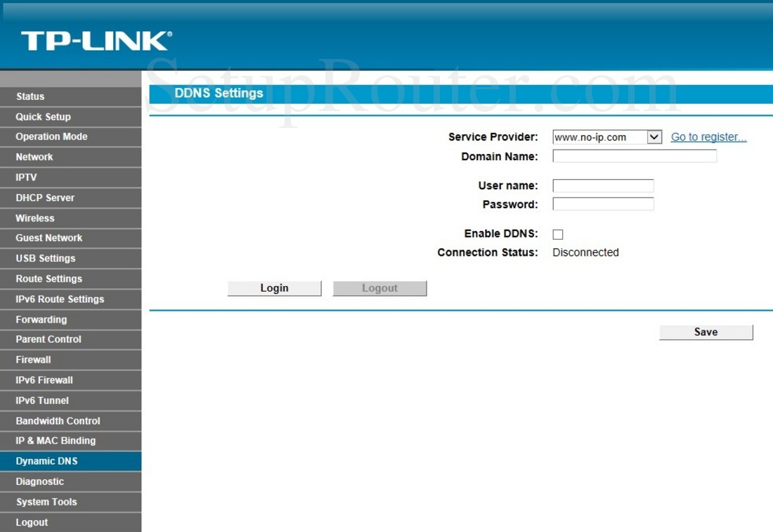This screenshot has width=773, height=532.
Task: Select the Password field
Action: click(x=603, y=205)
